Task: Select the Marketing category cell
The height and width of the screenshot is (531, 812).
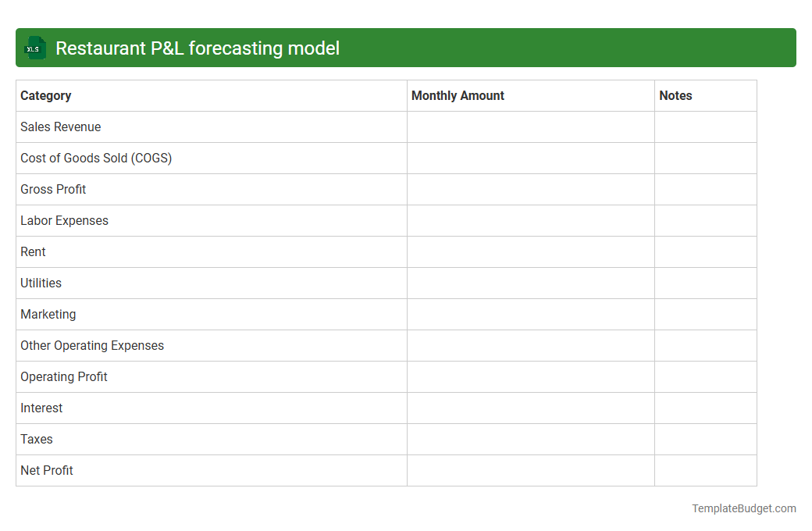Action: click(48, 314)
